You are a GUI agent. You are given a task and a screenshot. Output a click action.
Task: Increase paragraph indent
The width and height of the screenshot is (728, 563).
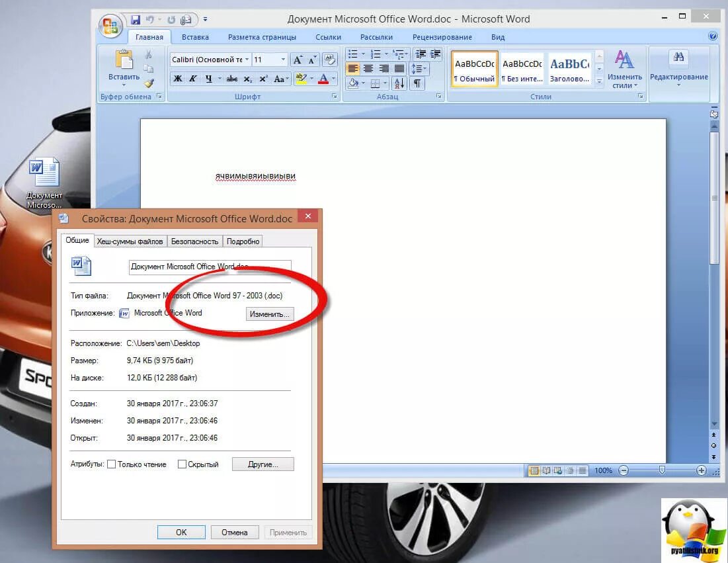point(436,54)
